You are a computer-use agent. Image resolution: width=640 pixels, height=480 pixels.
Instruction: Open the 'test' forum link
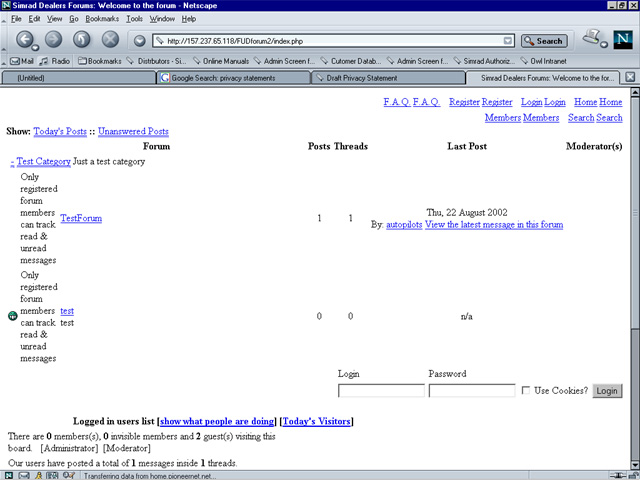tap(67, 311)
